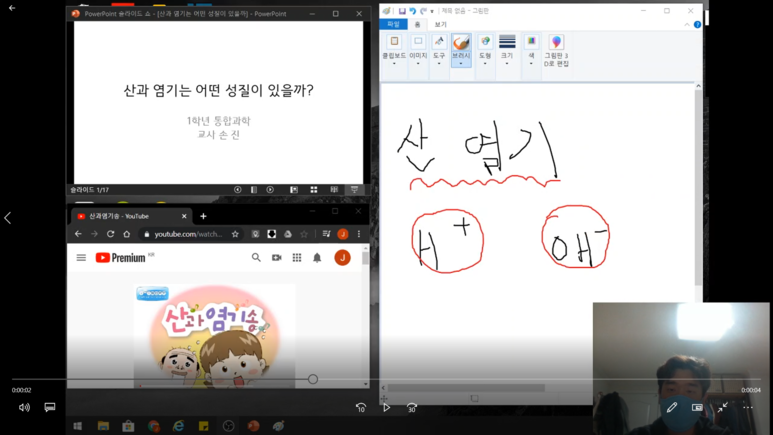Switch to the View (보기) ribbon tab
Viewport: 773px width, 435px height.
pos(440,24)
